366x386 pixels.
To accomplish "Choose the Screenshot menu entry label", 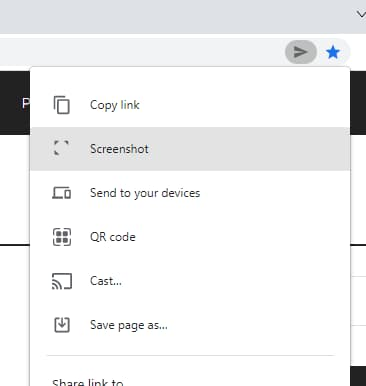I will (x=119, y=149).
